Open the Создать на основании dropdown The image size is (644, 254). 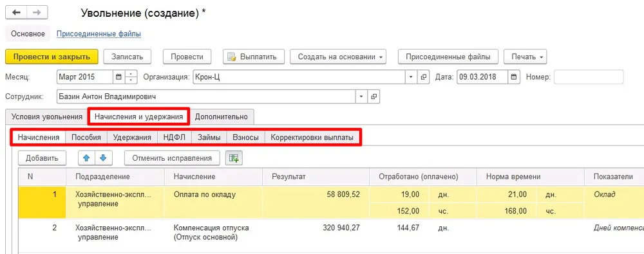[x=338, y=57]
